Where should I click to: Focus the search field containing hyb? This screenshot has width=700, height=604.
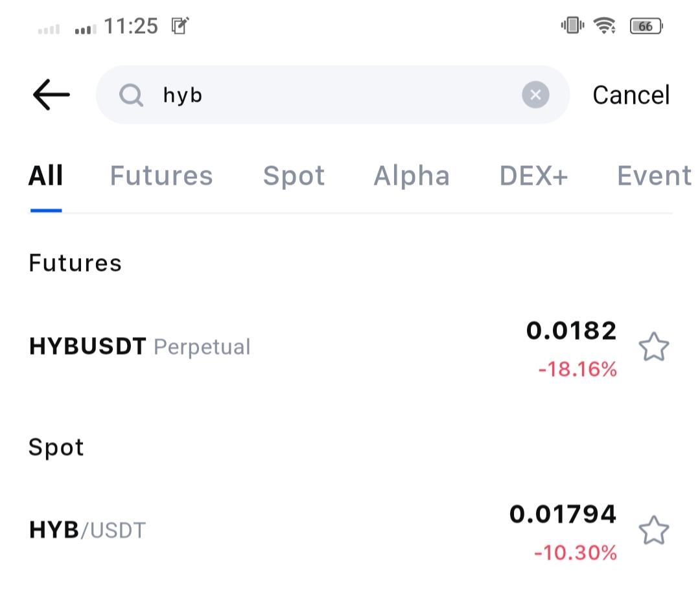pyautogui.click(x=332, y=95)
